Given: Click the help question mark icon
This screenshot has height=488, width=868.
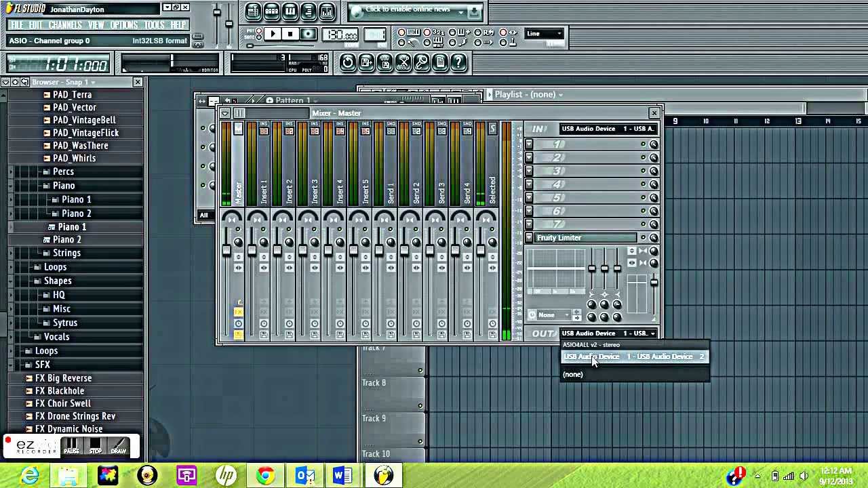Looking at the screenshot, I should point(458,63).
